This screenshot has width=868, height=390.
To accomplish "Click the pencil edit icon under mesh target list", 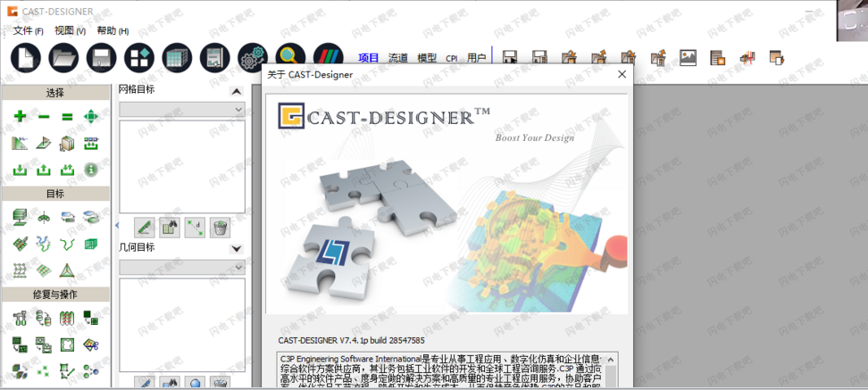I will (x=144, y=227).
